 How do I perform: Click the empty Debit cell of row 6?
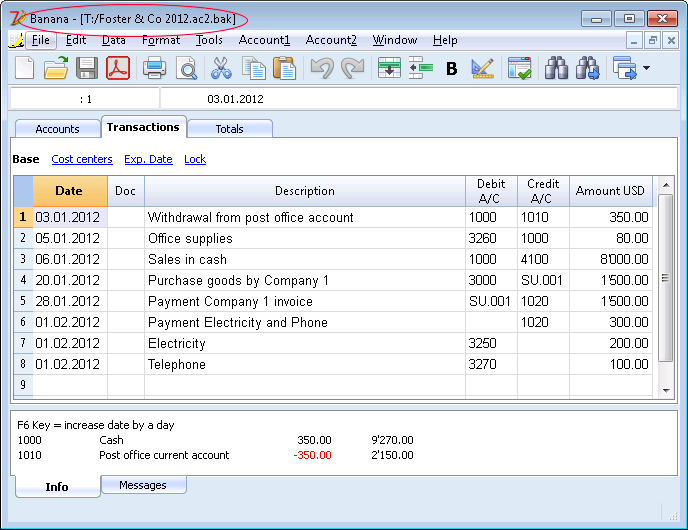[491, 322]
